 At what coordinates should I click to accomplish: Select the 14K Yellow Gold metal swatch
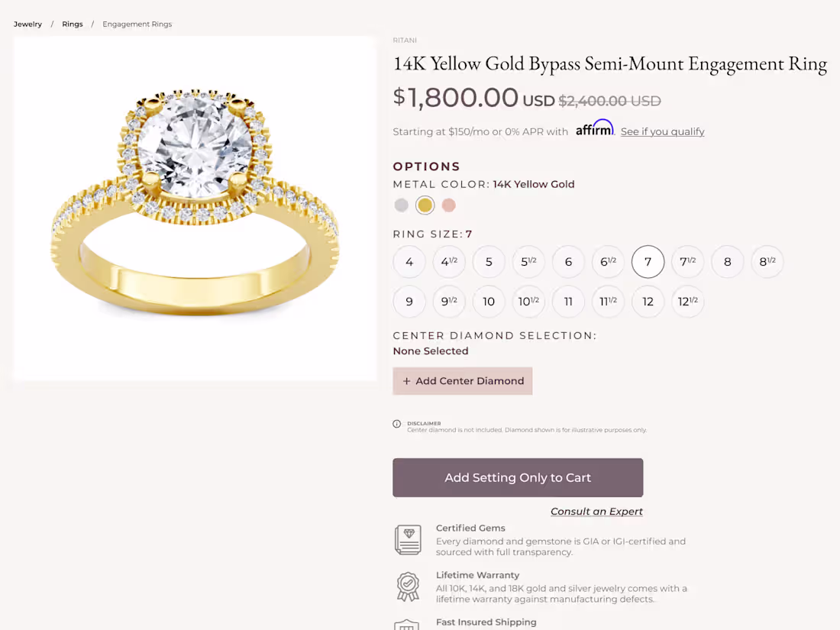pyautogui.click(x=425, y=205)
